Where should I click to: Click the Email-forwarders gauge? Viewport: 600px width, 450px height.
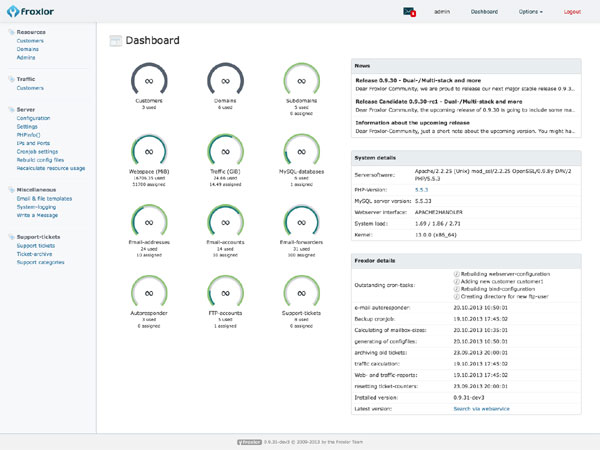302,222
